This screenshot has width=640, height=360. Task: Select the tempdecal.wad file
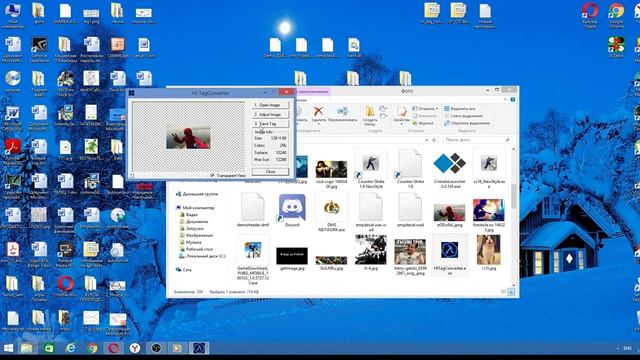[x=410, y=211]
